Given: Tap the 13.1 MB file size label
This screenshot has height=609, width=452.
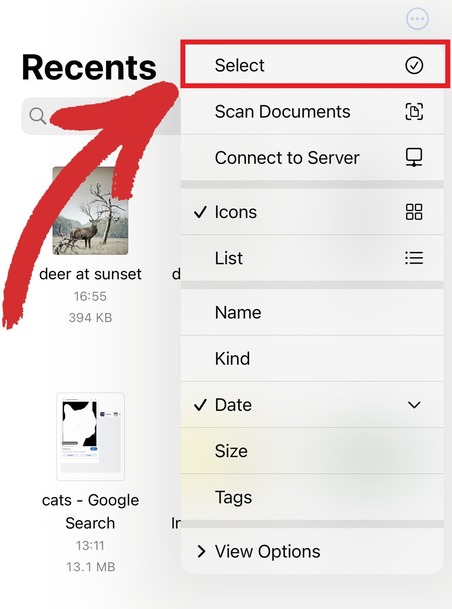Looking at the screenshot, I should point(90,567).
